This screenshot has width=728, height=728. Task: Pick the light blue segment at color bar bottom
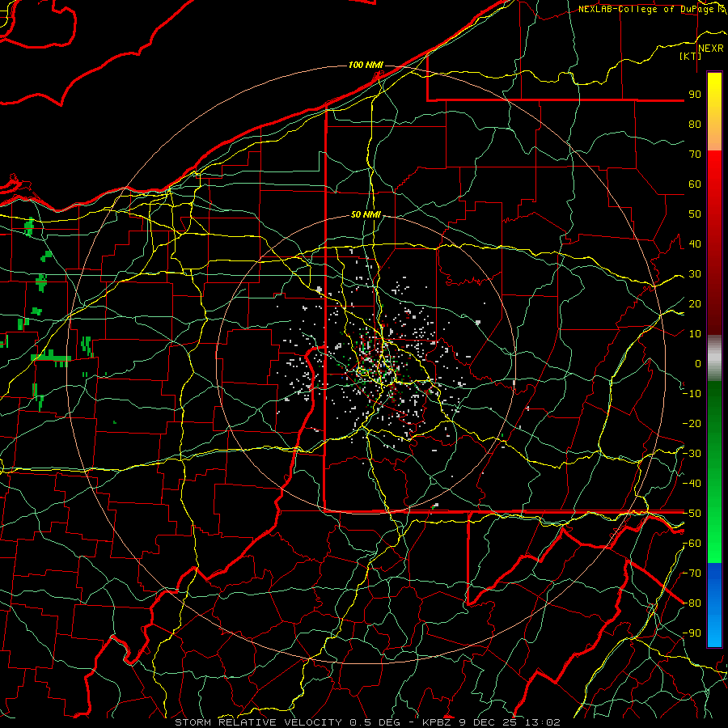(x=714, y=632)
